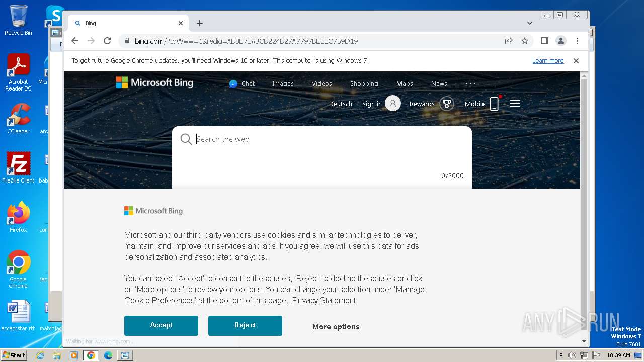Viewport: 644px width, 362px height.
Task: Click Chrome taskbar icon
Action: [x=91, y=355]
